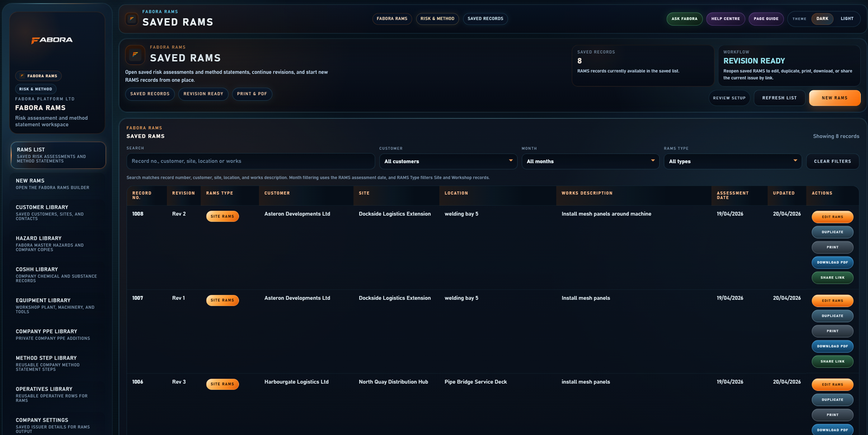The width and height of the screenshot is (868, 435).
Task: Open Hazard Library in sidebar
Action: point(58,244)
